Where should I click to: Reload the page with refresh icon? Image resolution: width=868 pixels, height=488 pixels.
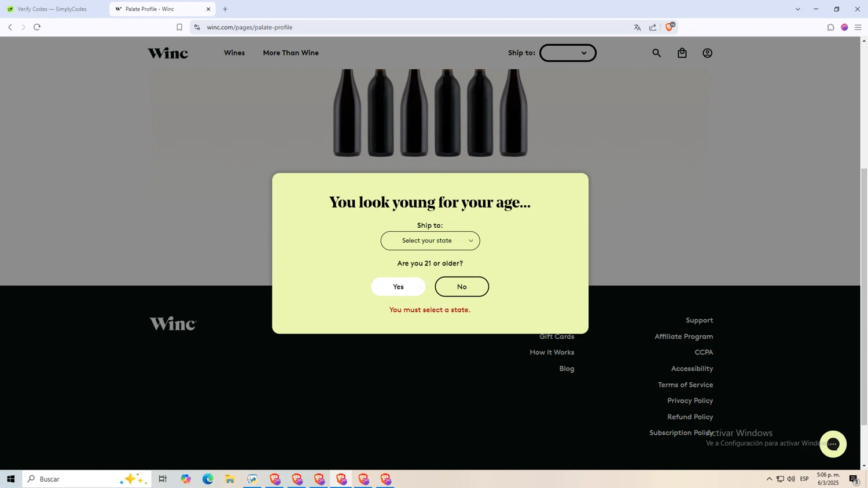click(x=37, y=27)
